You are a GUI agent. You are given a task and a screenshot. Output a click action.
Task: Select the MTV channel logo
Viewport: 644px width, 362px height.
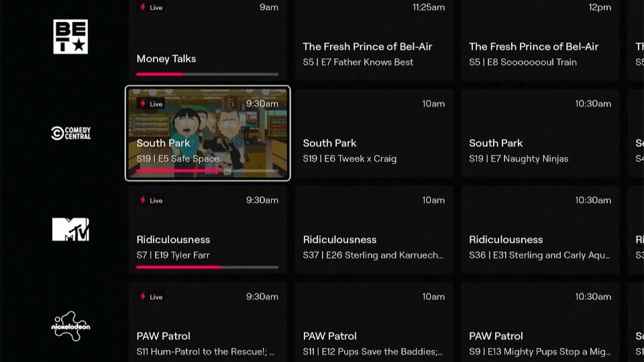click(70, 229)
